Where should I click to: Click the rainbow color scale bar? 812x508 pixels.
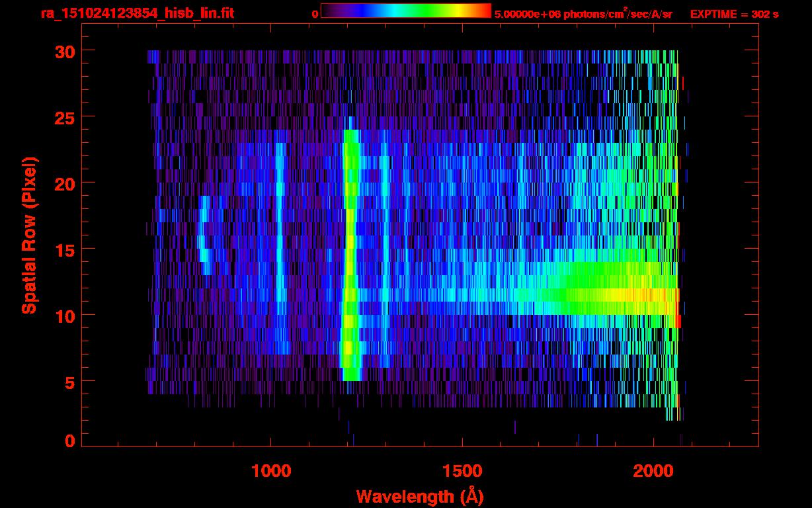(406, 11)
